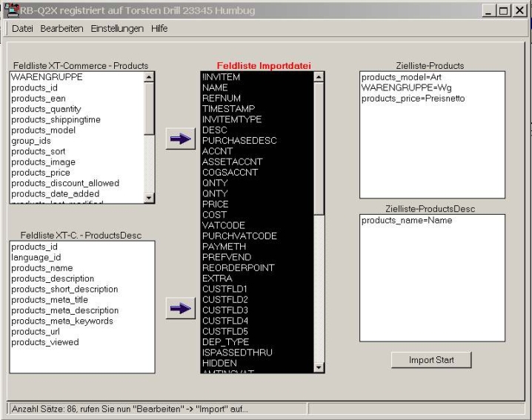
Task: Open the Einstellungen menu
Action: click(117, 28)
